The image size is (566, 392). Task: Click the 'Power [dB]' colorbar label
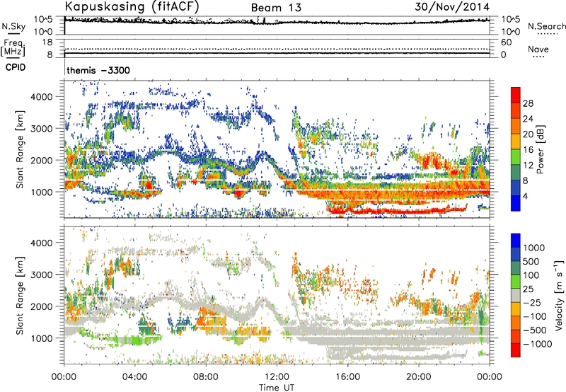click(x=540, y=149)
